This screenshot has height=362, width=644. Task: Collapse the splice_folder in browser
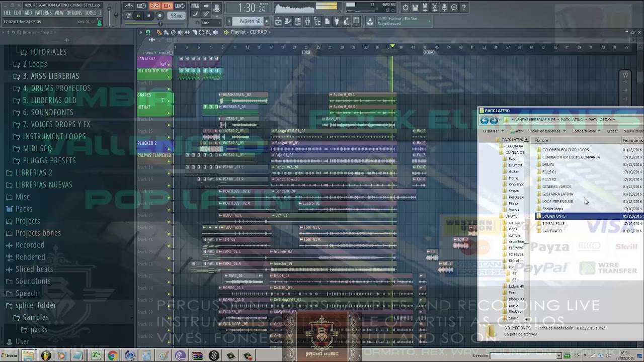tap(31, 305)
